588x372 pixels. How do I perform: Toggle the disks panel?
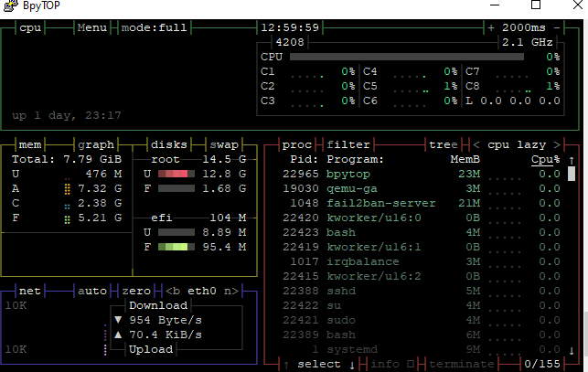click(169, 144)
